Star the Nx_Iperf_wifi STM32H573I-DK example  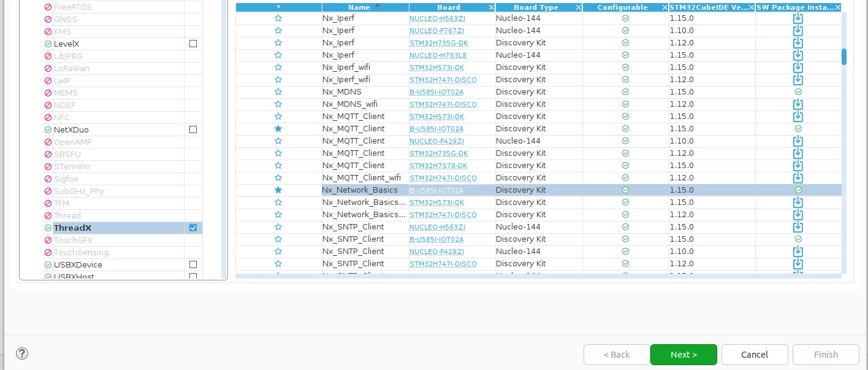click(278, 67)
